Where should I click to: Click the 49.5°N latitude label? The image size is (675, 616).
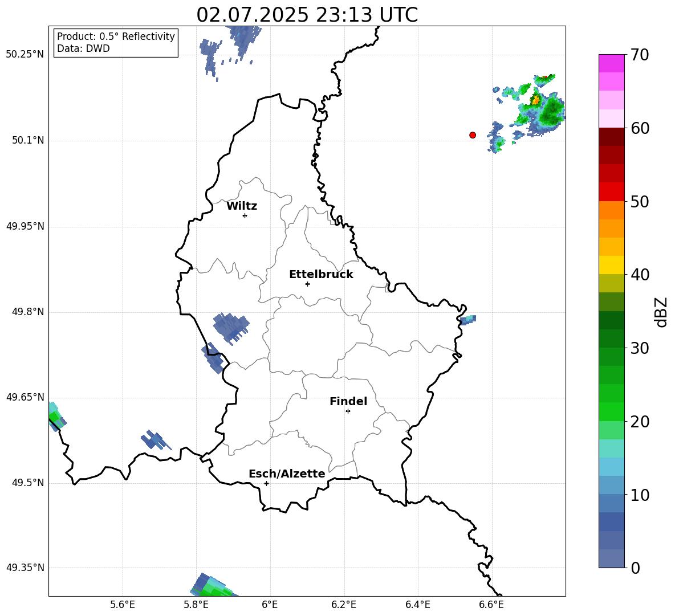[28, 483]
